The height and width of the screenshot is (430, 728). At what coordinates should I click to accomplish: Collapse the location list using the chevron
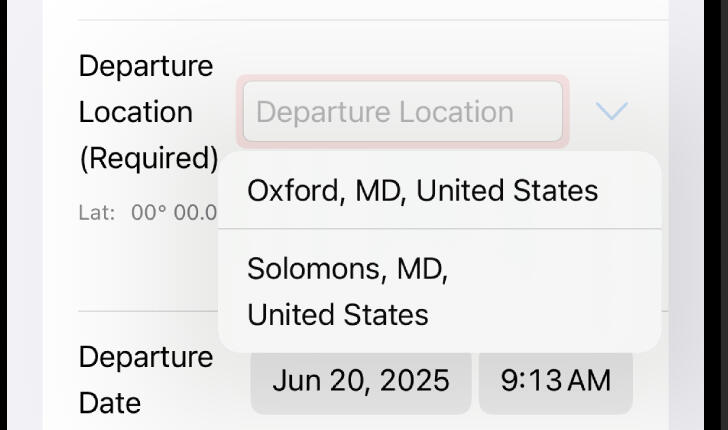coord(611,111)
